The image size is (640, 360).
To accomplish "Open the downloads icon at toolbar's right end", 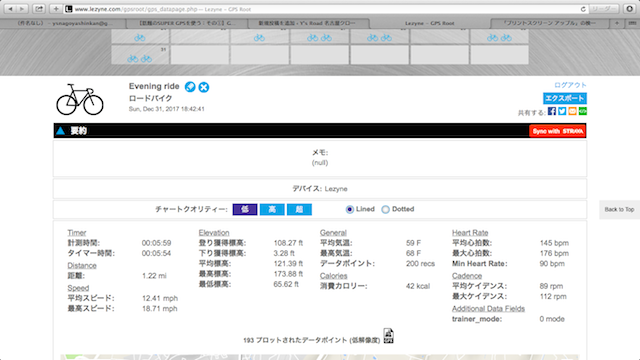I will point(629,9).
